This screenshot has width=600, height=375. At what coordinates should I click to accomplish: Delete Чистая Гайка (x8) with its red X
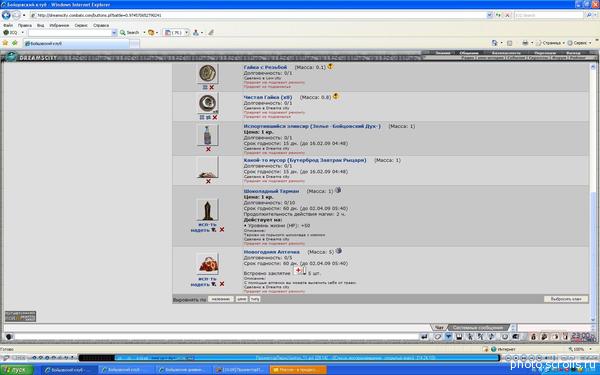(x=215, y=117)
